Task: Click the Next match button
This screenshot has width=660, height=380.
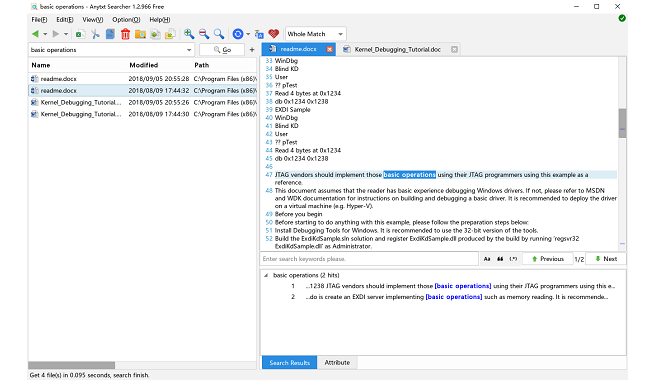Action: (606, 259)
